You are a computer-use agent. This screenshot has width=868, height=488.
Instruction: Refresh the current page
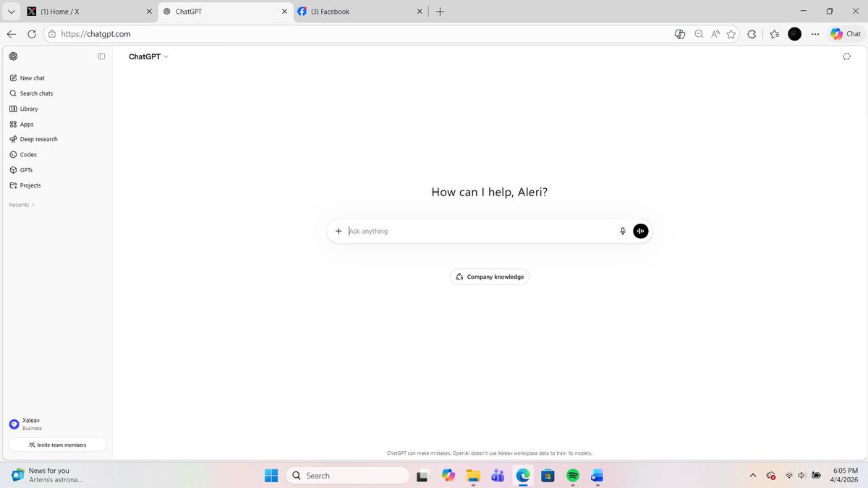click(32, 34)
